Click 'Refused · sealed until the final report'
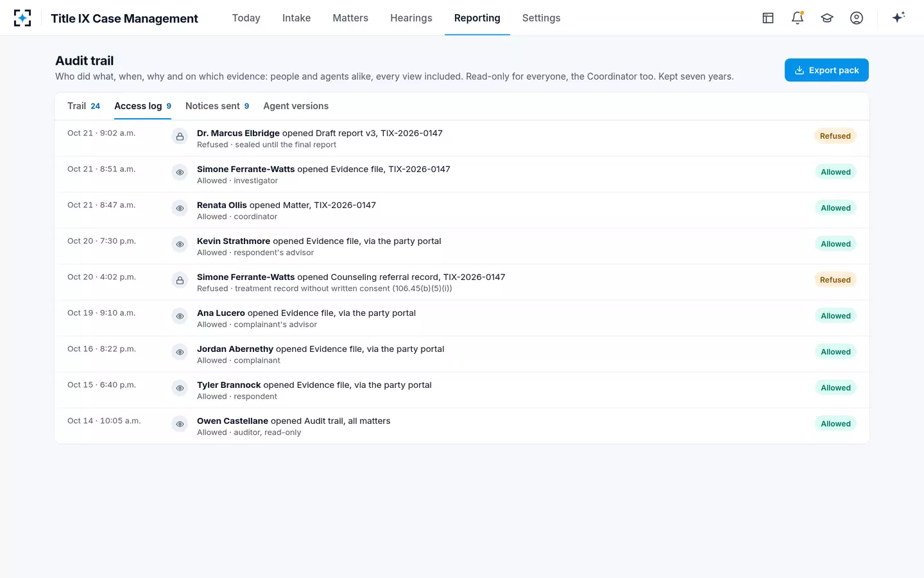The image size is (924, 578). coord(266,144)
